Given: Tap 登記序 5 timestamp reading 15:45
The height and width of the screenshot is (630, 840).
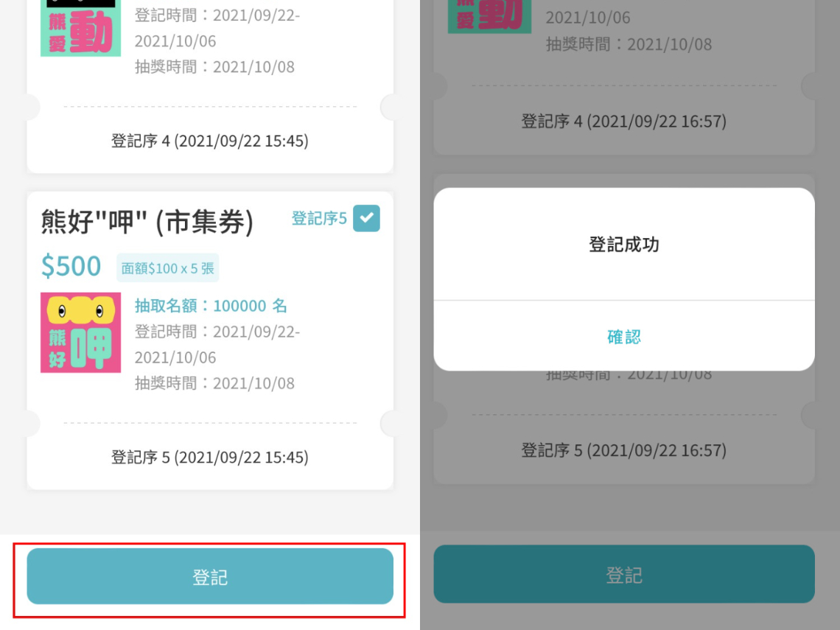Looking at the screenshot, I should 209,458.
